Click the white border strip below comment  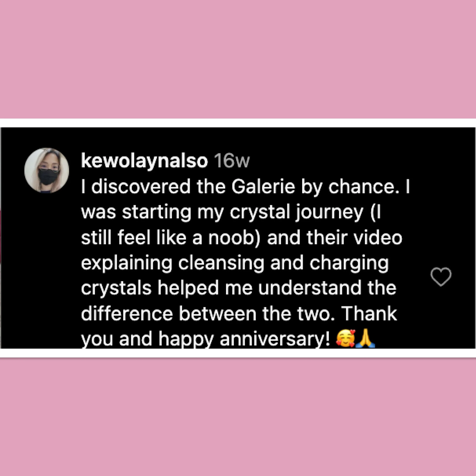[238, 353]
